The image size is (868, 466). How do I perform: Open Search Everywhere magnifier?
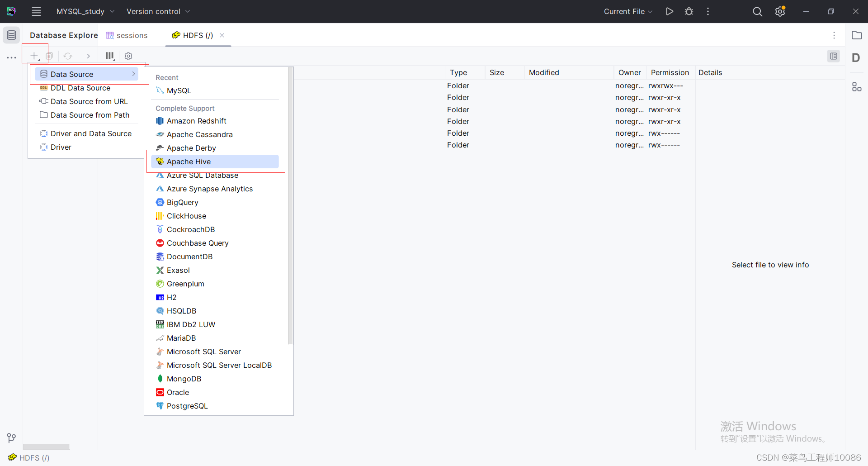757,11
